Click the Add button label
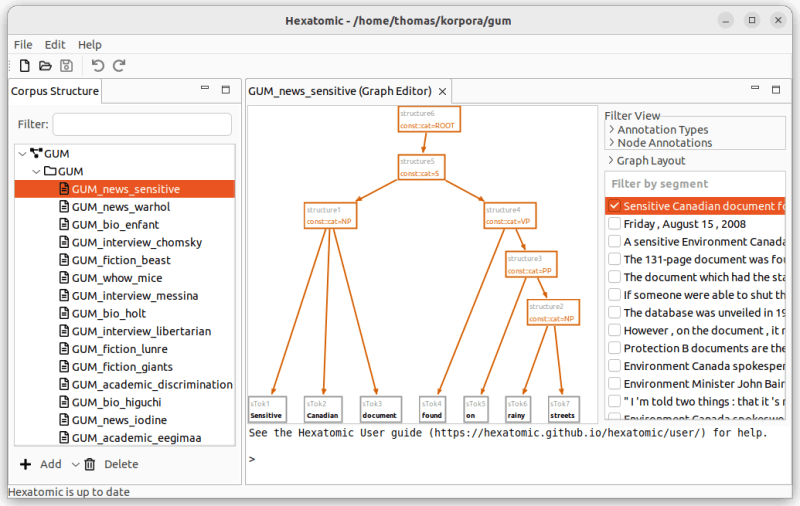The width and height of the screenshot is (800, 506). coord(51,464)
